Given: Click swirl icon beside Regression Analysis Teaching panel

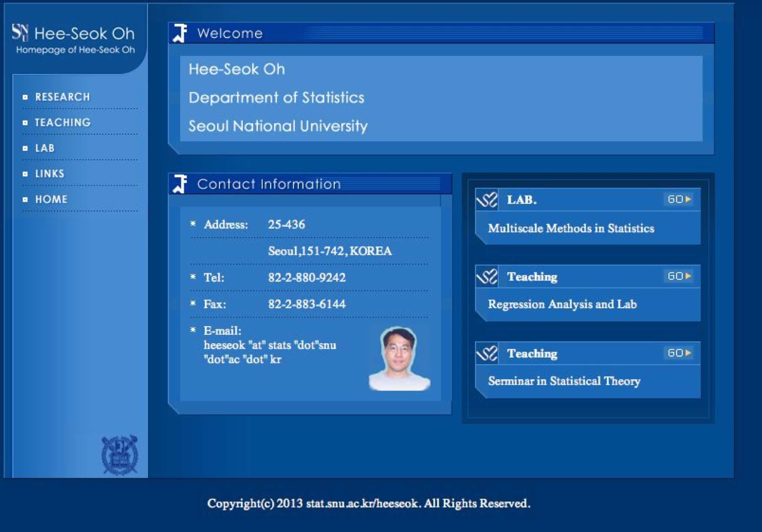Looking at the screenshot, I should pos(487,277).
